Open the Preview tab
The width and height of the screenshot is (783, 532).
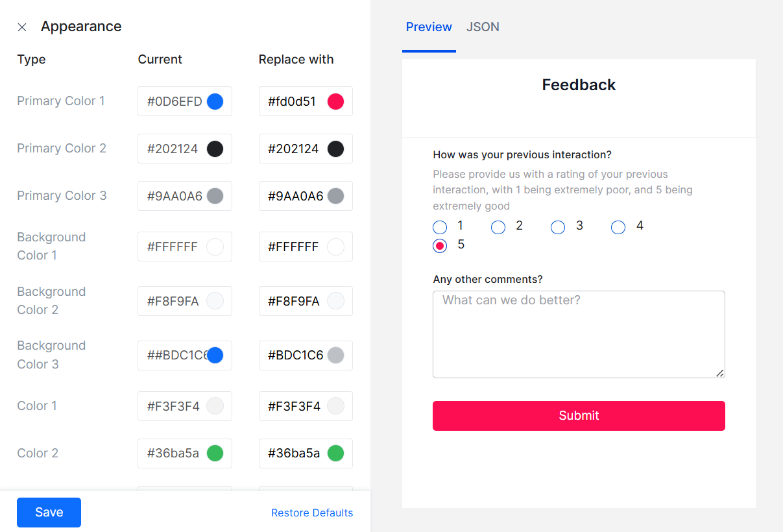[x=429, y=27]
